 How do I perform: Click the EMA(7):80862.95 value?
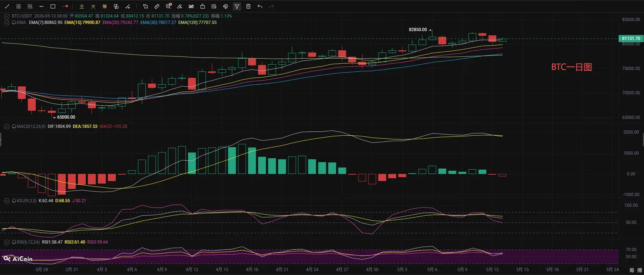[x=46, y=22]
